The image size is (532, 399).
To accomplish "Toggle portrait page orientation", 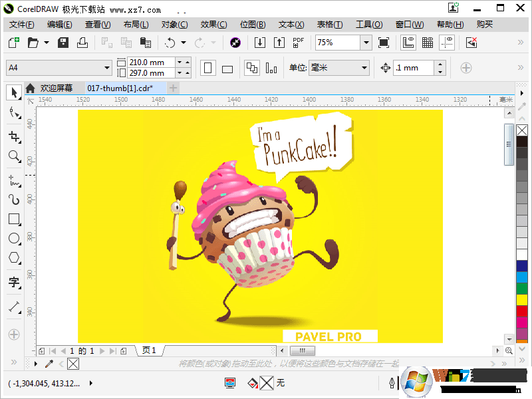I will (x=208, y=68).
